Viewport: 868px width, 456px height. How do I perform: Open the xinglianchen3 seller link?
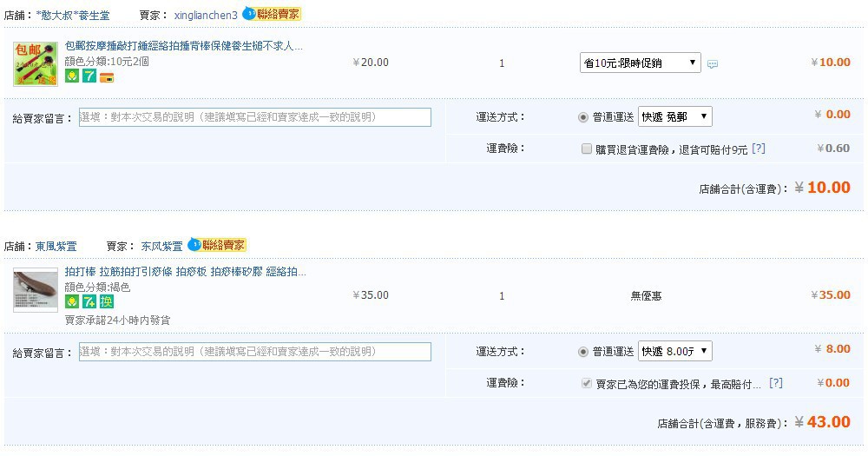click(206, 16)
